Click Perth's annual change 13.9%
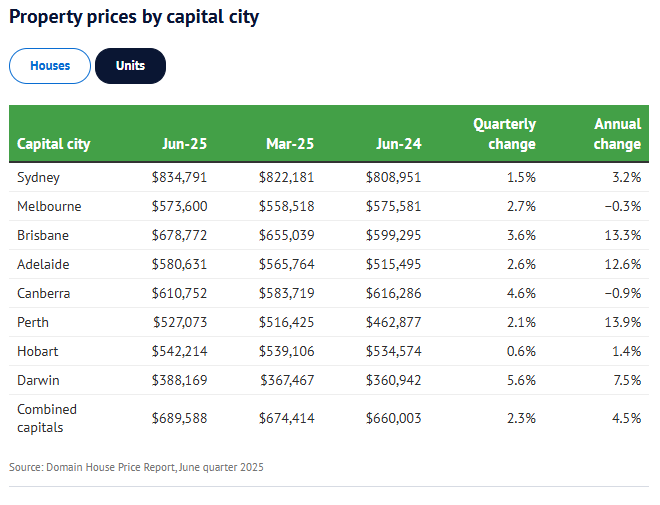 point(624,322)
